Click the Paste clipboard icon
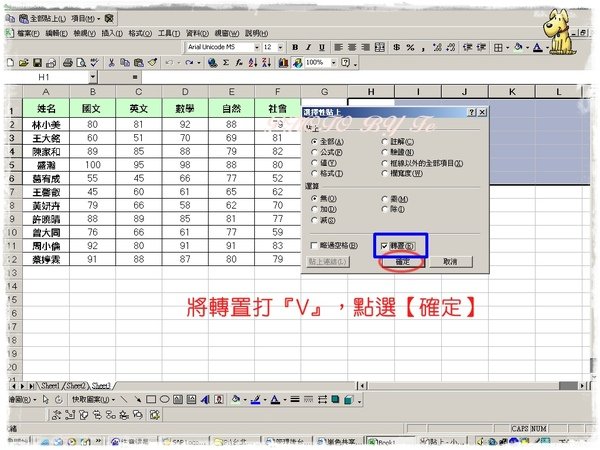Viewport: 600px width, 450px height. [139, 62]
